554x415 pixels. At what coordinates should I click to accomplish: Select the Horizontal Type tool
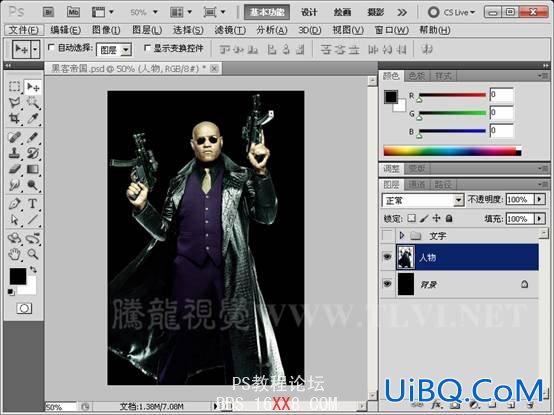tap(33, 204)
